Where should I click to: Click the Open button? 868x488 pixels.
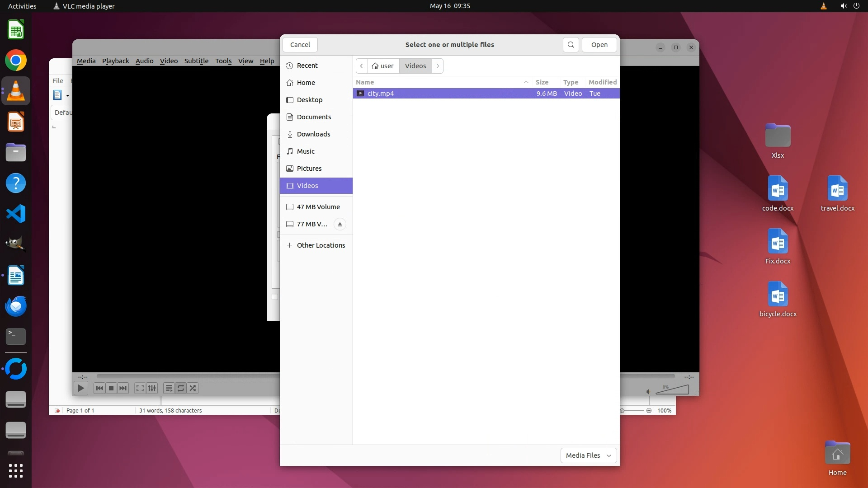tap(599, 45)
